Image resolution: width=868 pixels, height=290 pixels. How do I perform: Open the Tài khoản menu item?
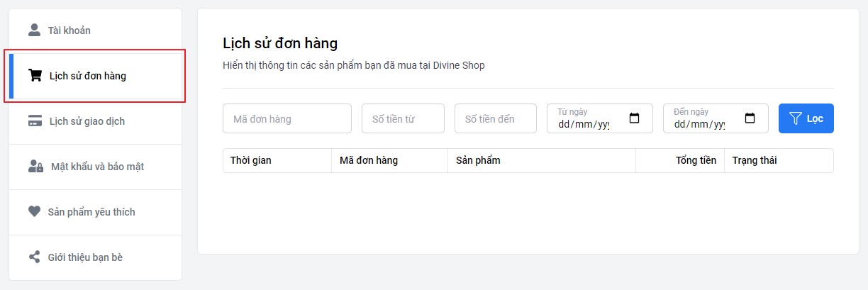tap(96, 30)
